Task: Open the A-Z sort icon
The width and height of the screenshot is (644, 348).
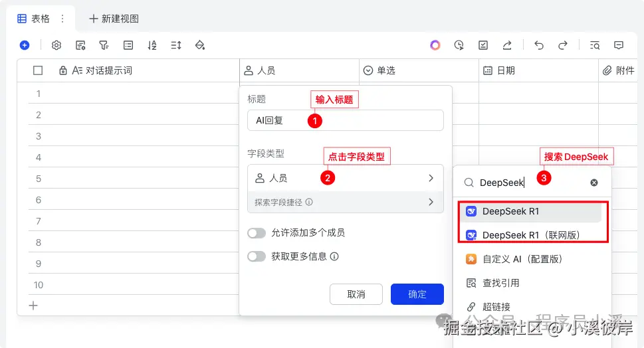Action: [152, 45]
